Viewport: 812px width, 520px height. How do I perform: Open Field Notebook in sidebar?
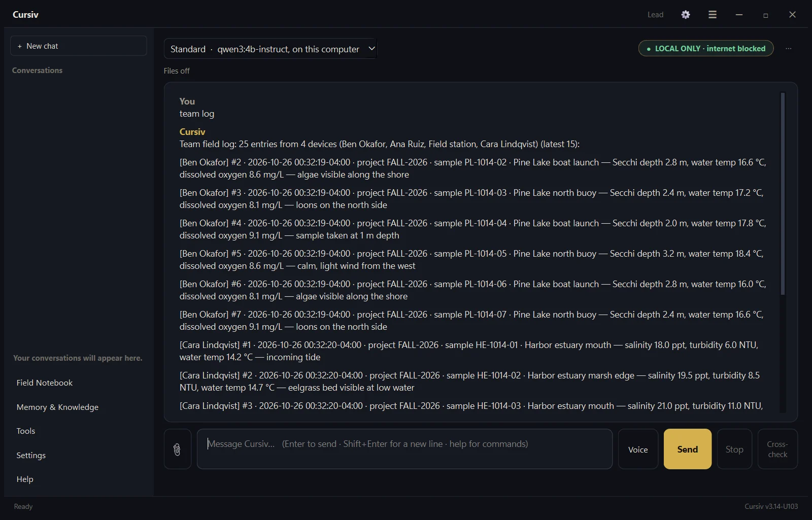45,383
